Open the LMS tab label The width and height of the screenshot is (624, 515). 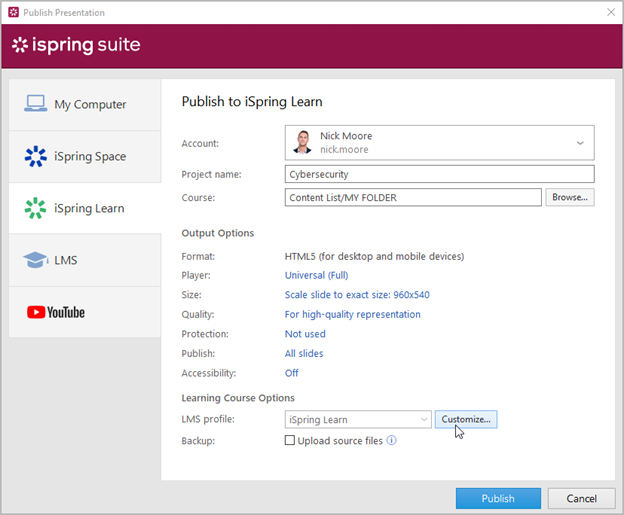pos(66,260)
